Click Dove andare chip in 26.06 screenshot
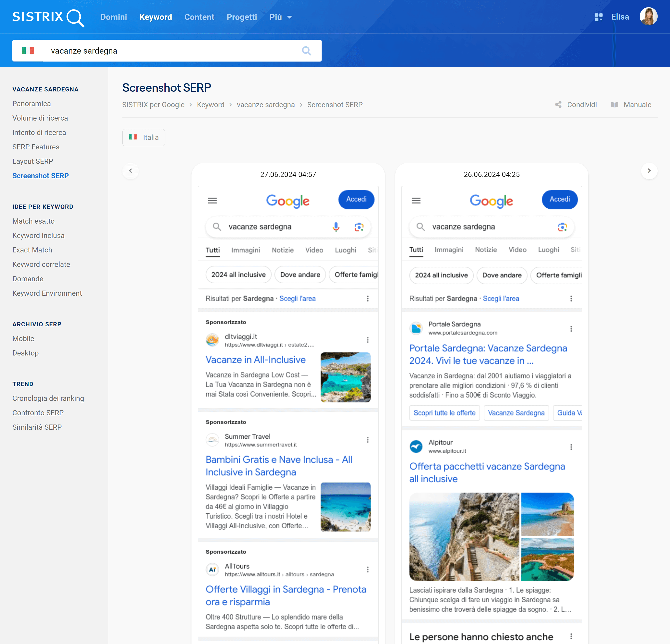Viewport: 670px width, 644px height. tap(501, 275)
